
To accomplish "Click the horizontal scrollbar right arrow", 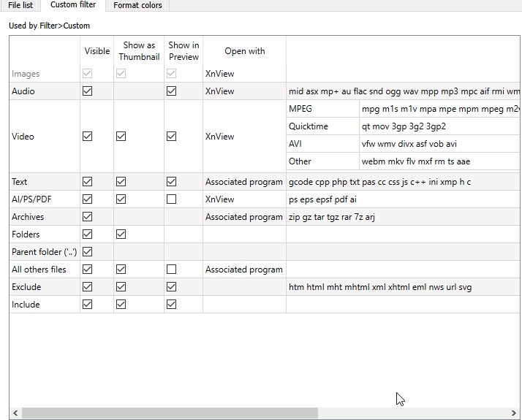I will pyautogui.click(x=515, y=413).
